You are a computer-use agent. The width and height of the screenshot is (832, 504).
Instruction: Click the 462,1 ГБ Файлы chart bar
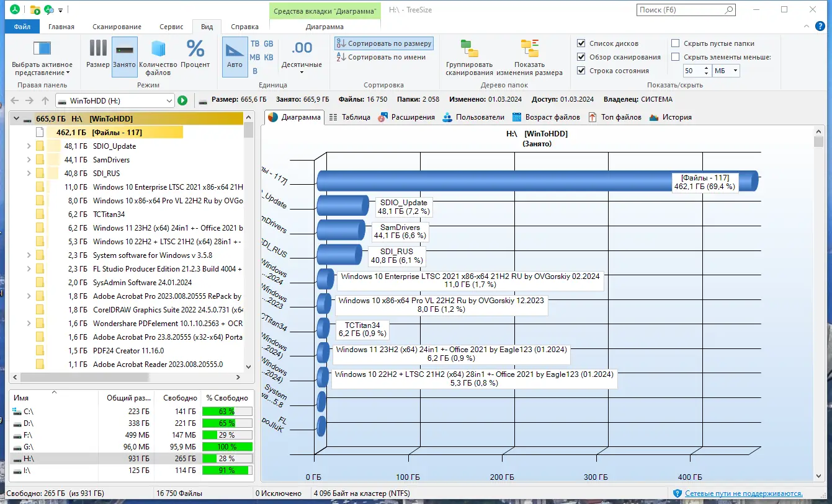coord(496,181)
